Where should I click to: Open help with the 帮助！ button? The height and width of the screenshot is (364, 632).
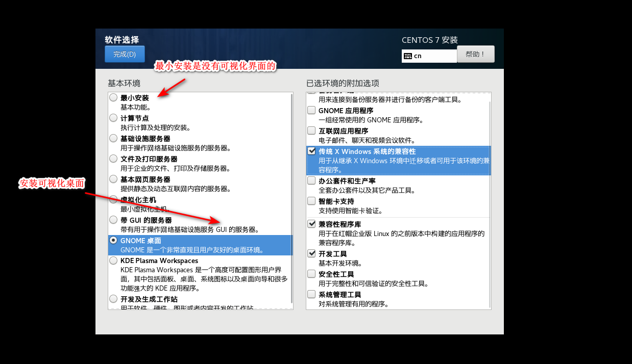(x=476, y=54)
